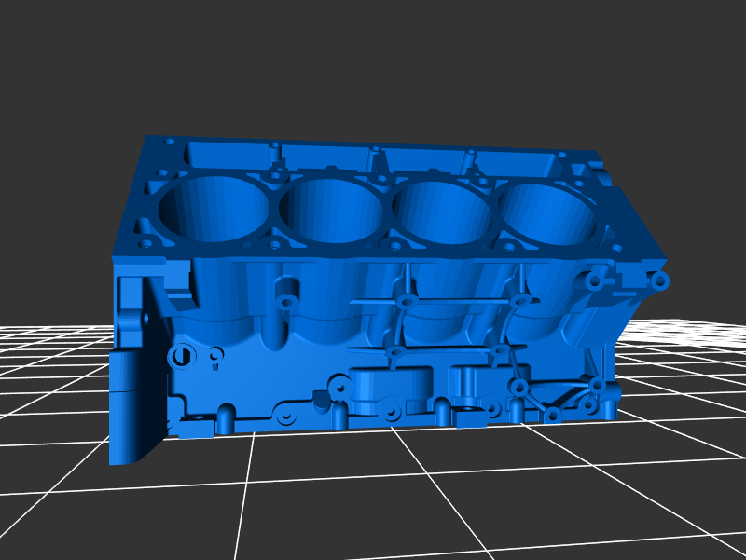Select the small square pad at bottom left
This screenshot has height=560, width=746.
point(193,430)
